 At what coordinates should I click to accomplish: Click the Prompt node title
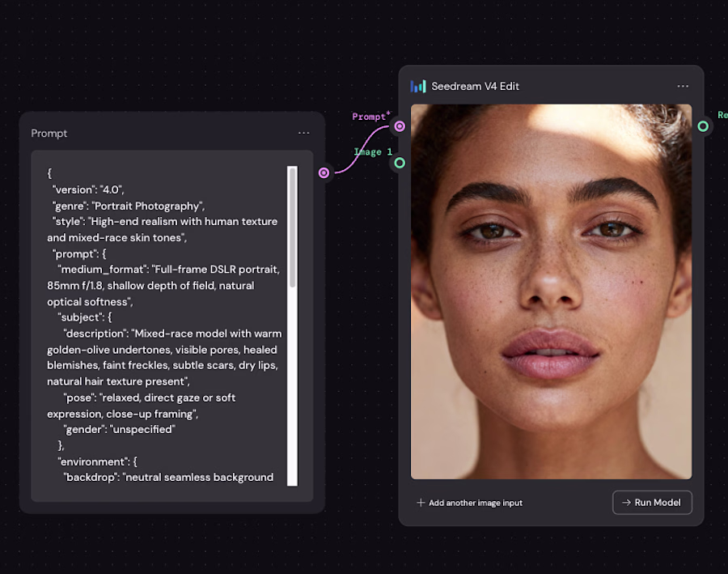tap(49, 134)
